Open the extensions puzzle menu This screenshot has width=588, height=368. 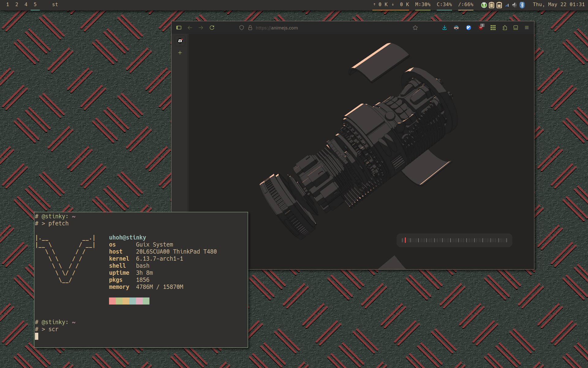(505, 28)
